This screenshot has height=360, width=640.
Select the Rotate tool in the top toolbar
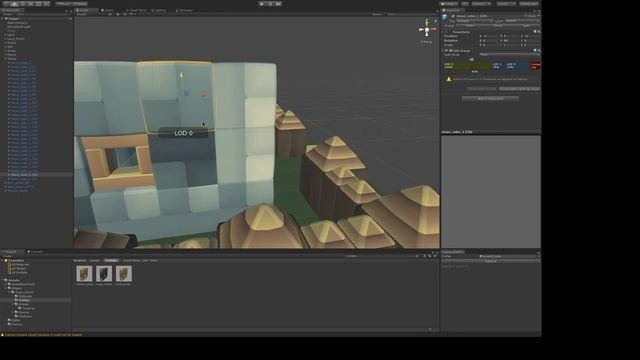tap(22, 4)
